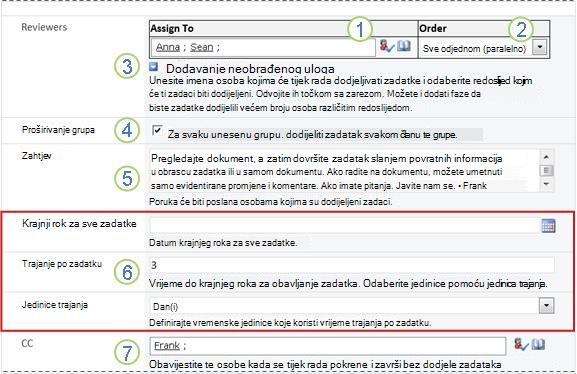
Task: Click scroll up arrow in Zahtjev box
Action: (546, 157)
